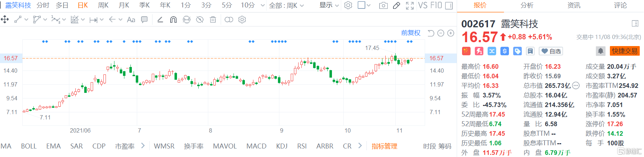The width and height of the screenshot is (644, 157).
Task: Open the 资讯 news tab
Action: (574, 5)
